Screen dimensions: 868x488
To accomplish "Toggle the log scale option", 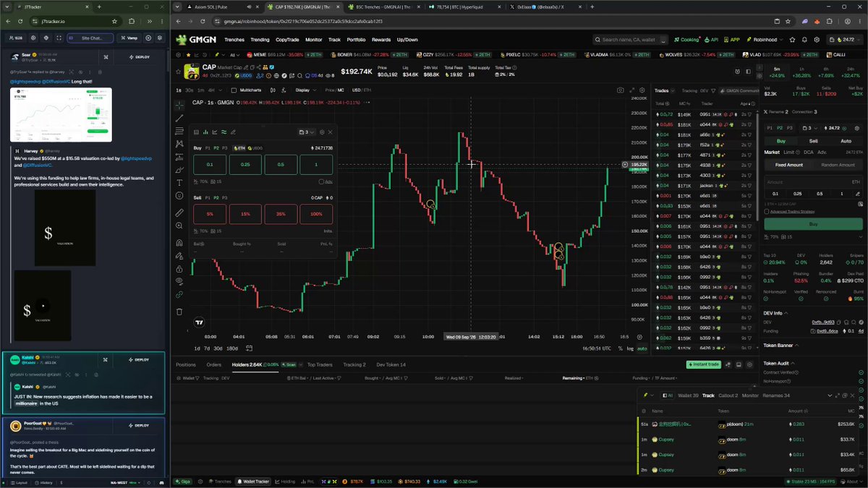I will tap(629, 348).
